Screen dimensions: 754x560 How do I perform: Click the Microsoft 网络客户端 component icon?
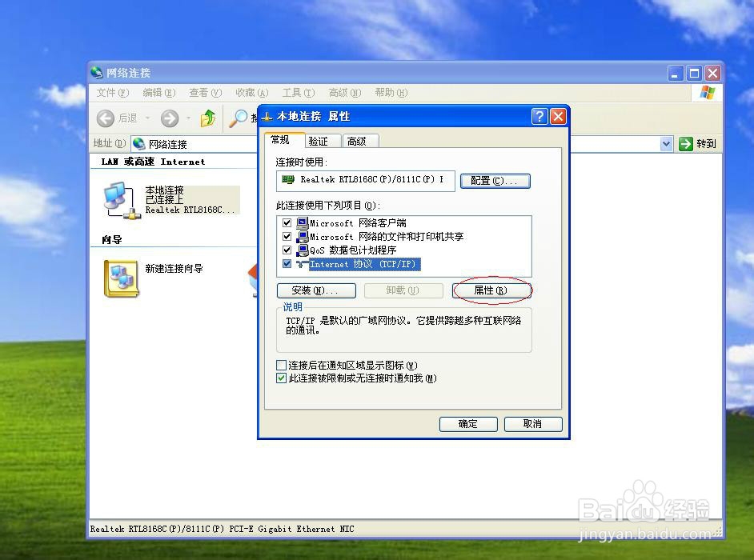(x=303, y=223)
